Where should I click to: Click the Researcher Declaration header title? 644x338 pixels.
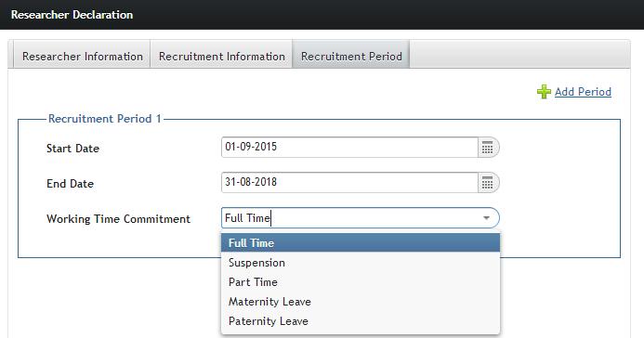click(72, 15)
